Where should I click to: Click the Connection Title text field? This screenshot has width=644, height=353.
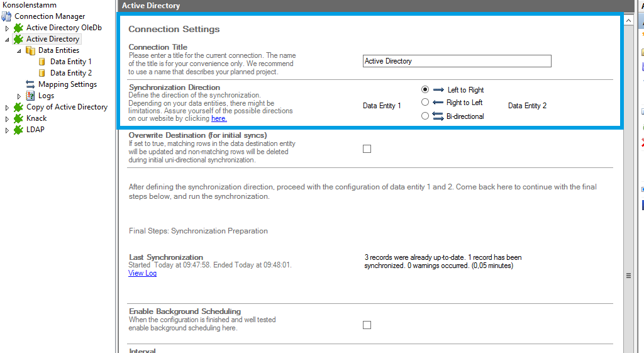tap(457, 61)
